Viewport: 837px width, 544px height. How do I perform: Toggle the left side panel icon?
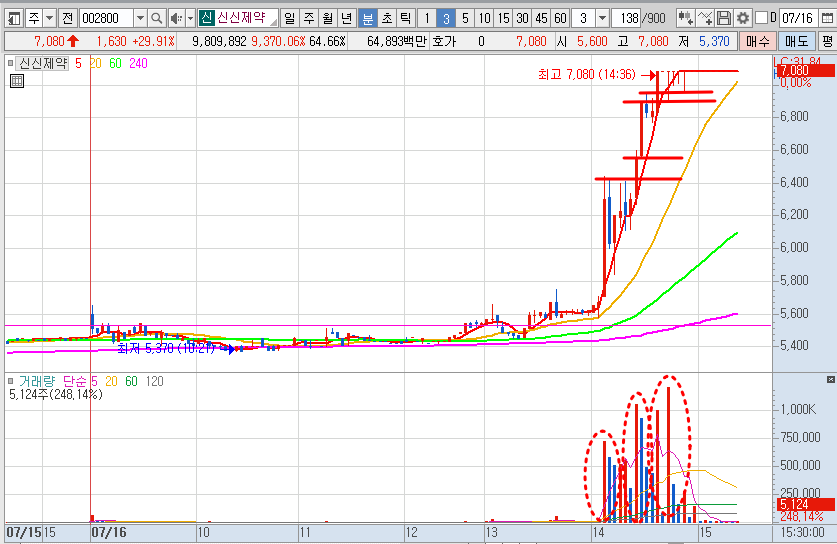point(14,19)
